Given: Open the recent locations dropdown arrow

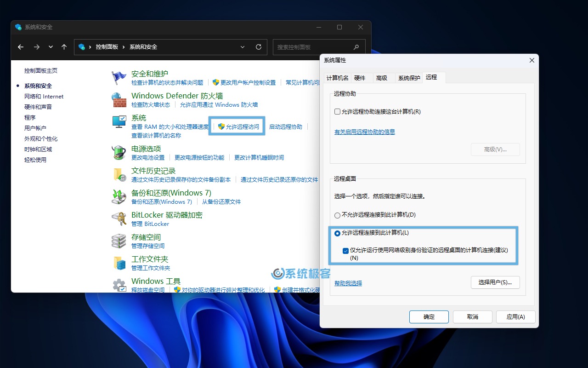Looking at the screenshot, I should pos(51,47).
